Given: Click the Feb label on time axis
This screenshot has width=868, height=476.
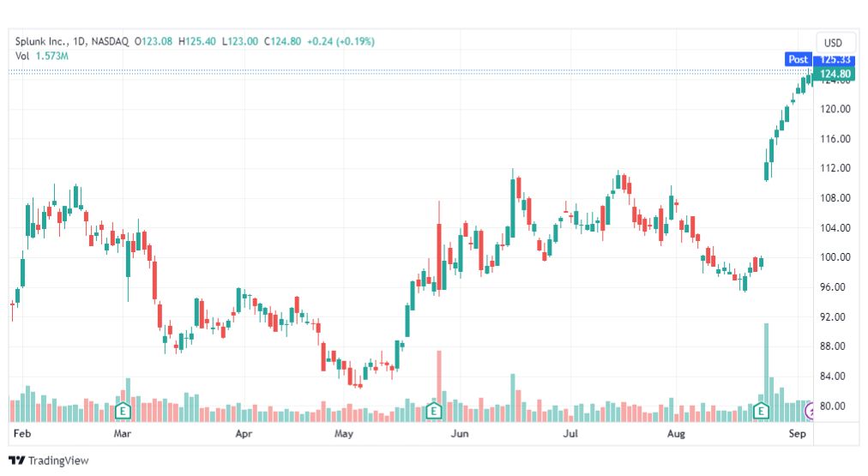Looking at the screenshot, I should pos(22,433).
